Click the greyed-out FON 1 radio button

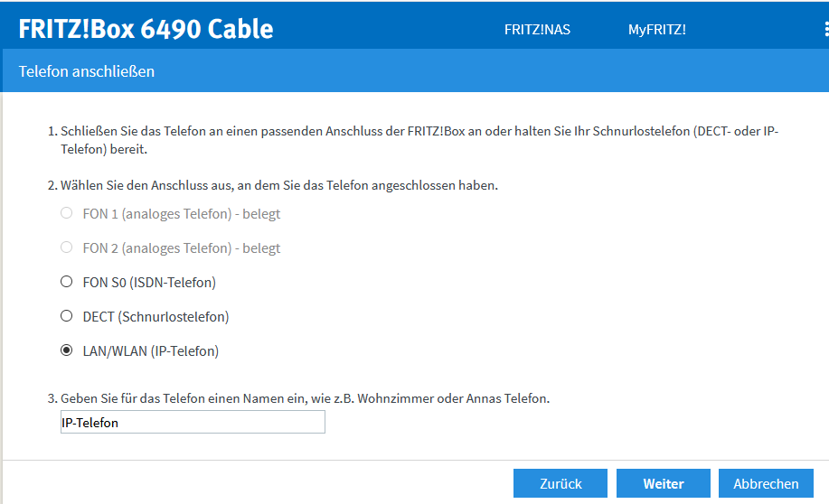pos(66,213)
